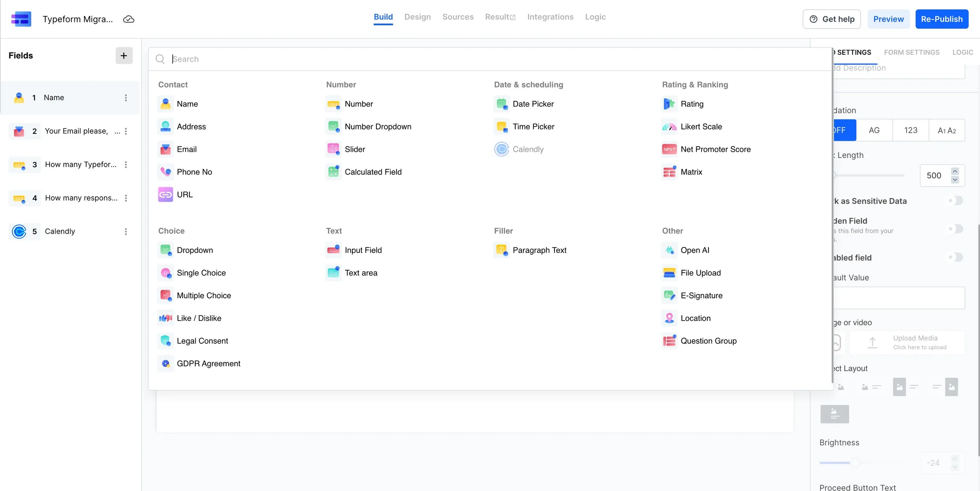Select the GDPR Agreement field icon
Screen dimensions: 980x491
coord(165,363)
